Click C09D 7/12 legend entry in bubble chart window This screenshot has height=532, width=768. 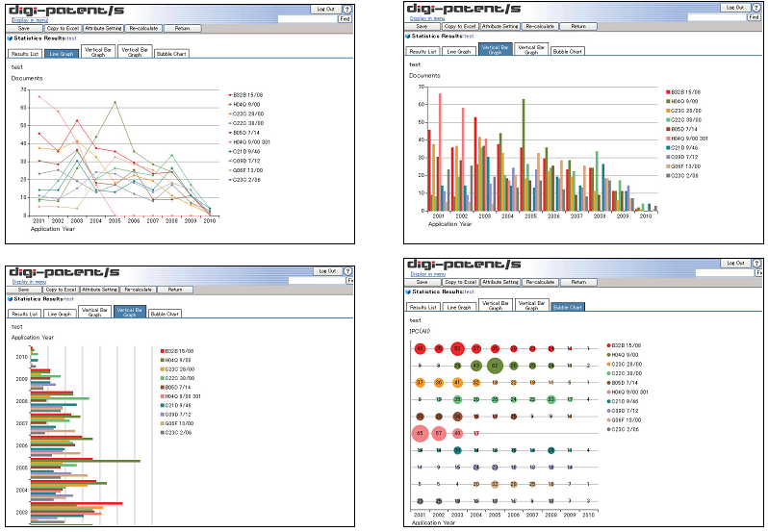tap(623, 411)
